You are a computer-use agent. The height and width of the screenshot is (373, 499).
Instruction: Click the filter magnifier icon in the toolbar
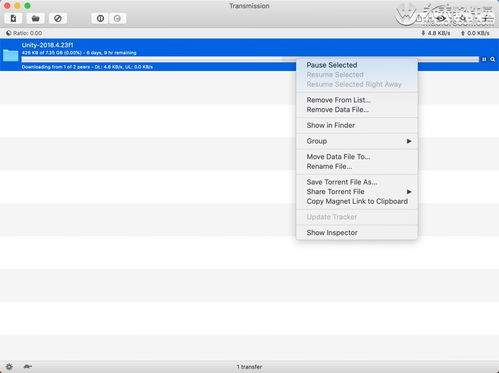[x=463, y=19]
